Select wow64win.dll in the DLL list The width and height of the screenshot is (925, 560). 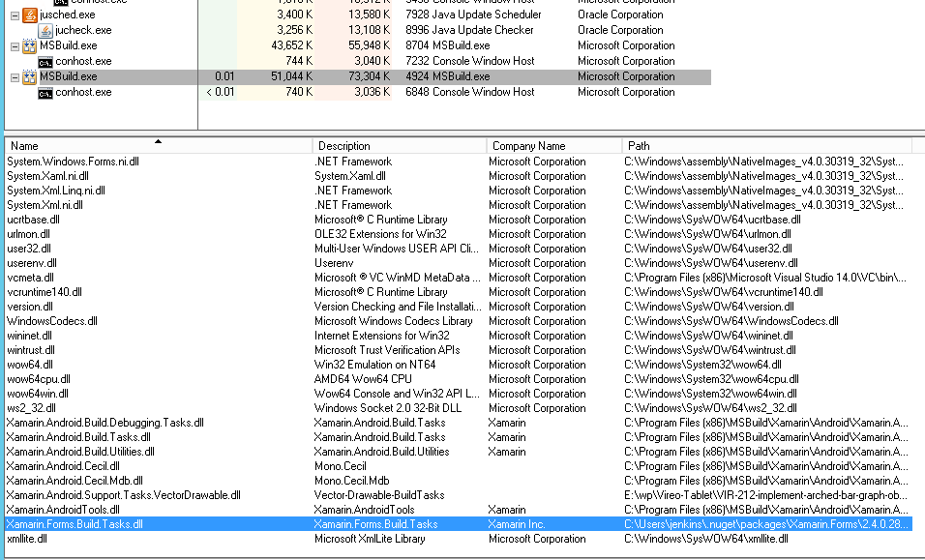tap(37, 394)
